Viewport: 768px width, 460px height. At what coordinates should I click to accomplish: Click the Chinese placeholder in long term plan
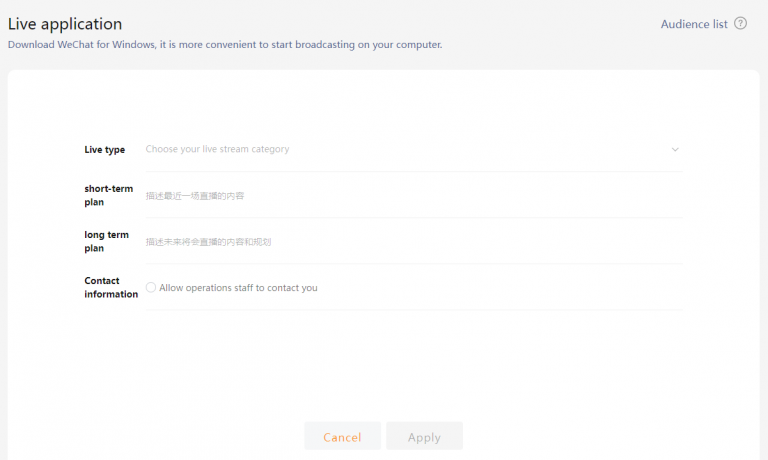(x=208, y=242)
